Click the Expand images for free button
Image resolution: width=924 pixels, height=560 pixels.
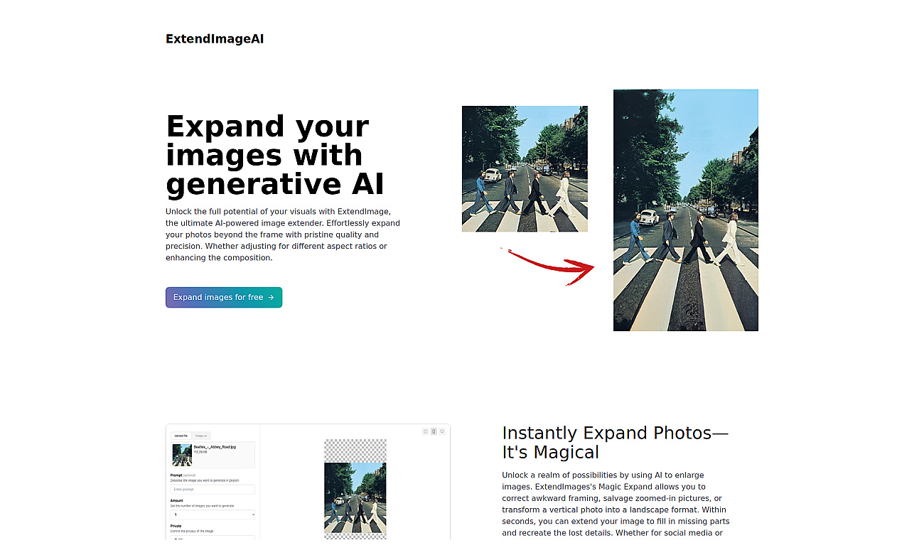tap(224, 297)
